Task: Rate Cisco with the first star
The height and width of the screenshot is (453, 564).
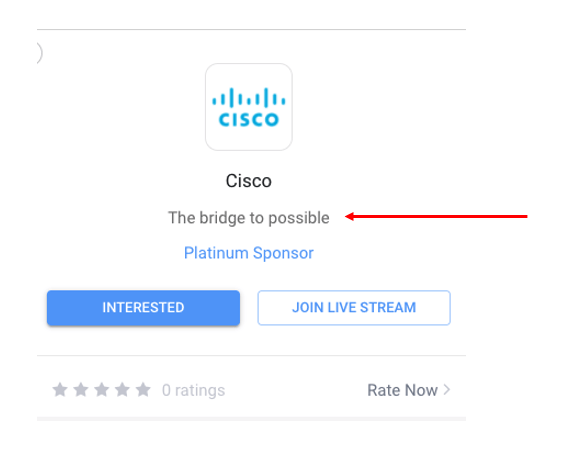Action: point(60,390)
